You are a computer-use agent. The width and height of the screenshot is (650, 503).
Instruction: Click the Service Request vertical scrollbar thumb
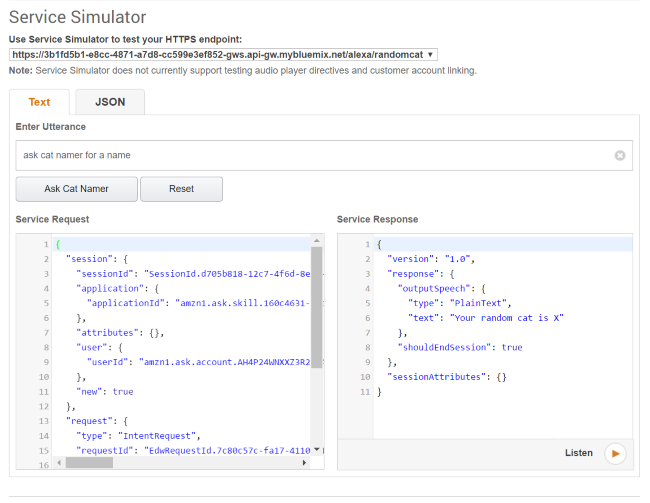[x=317, y=307]
